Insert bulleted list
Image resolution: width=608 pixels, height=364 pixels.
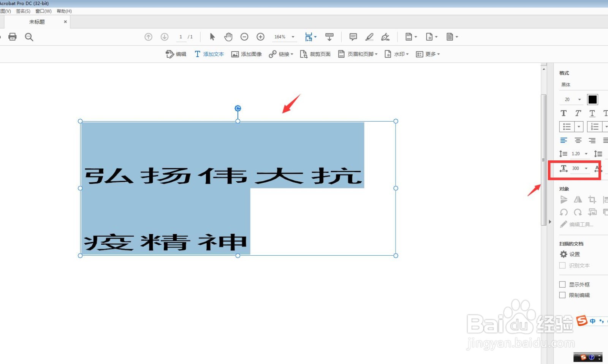567,127
